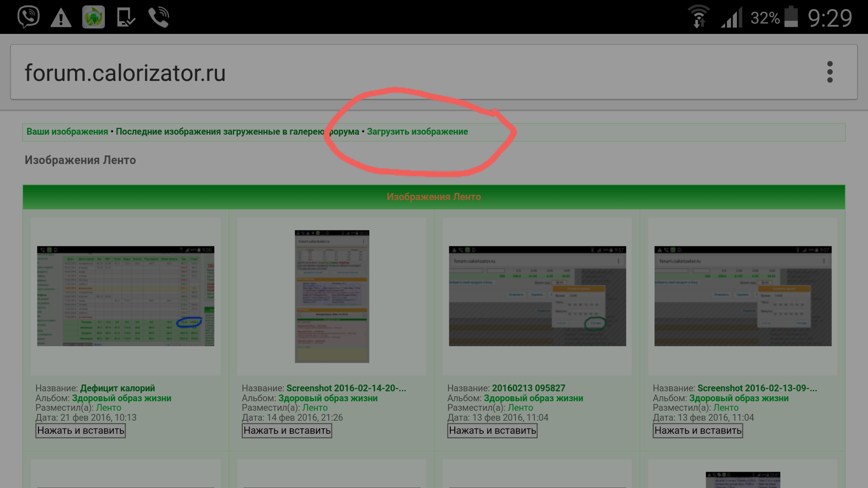Open the tall Screenshot 2016-02-14 thumbnail

coord(332,296)
